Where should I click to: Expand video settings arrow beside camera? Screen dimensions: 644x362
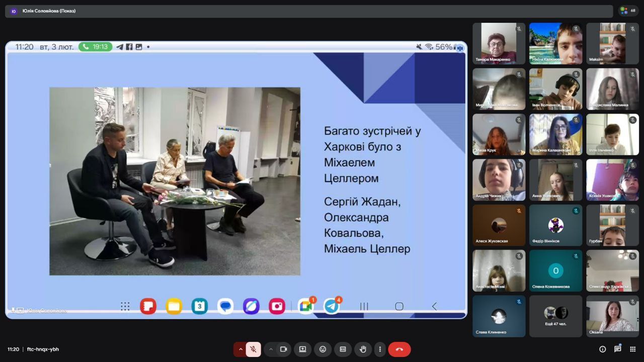(271, 349)
